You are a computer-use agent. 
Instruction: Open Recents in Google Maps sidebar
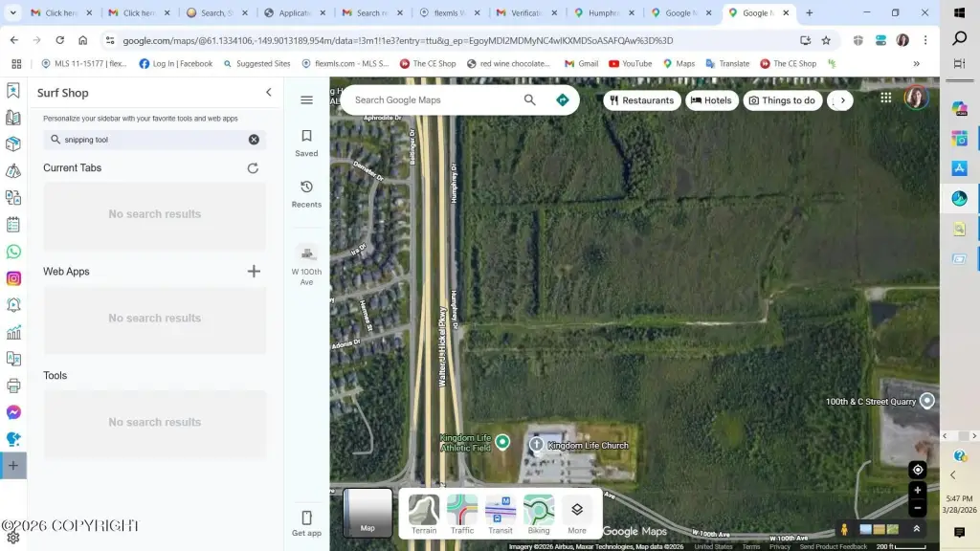tap(306, 193)
